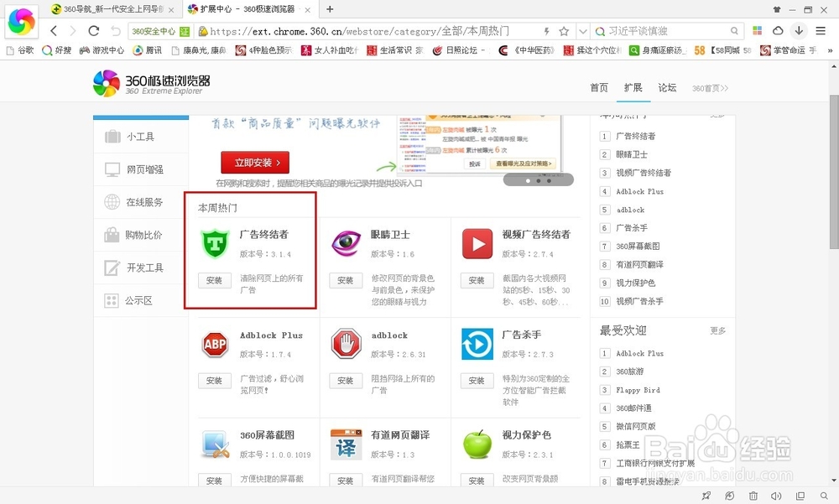839x504 pixels.
Task: Install the 广告终结者 extension
Action: click(x=214, y=280)
